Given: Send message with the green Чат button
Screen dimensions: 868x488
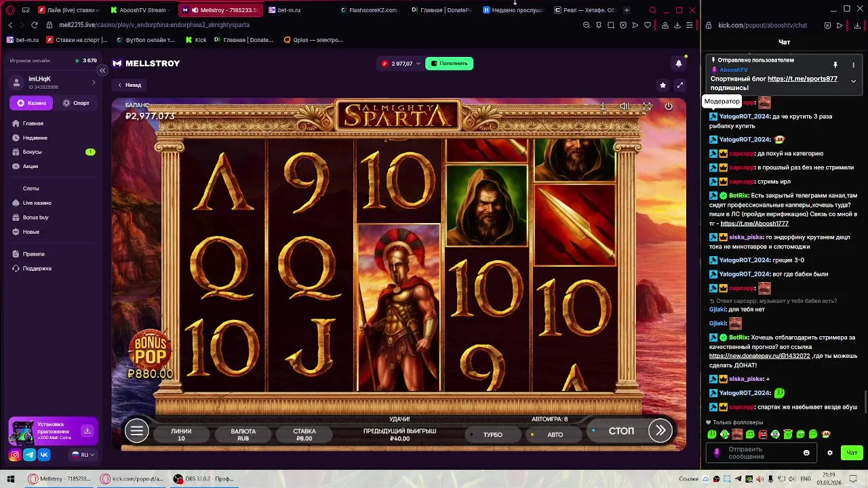Looking at the screenshot, I should tap(852, 453).
